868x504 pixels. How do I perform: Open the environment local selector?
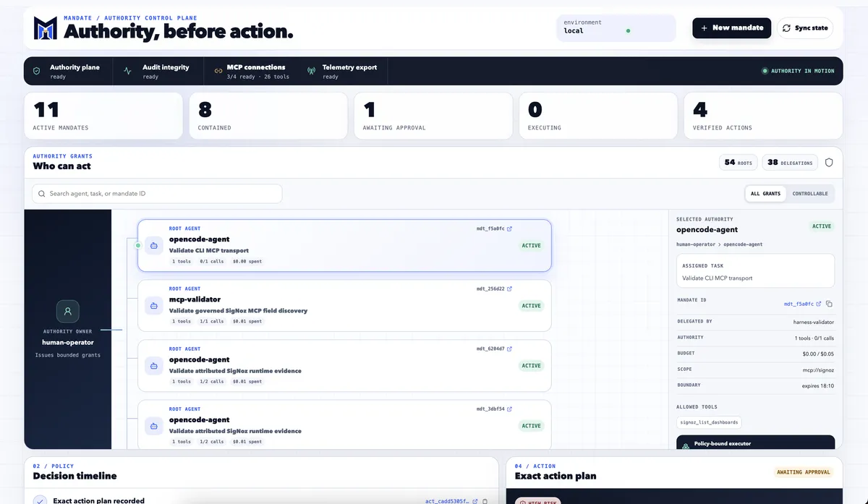[616, 27]
